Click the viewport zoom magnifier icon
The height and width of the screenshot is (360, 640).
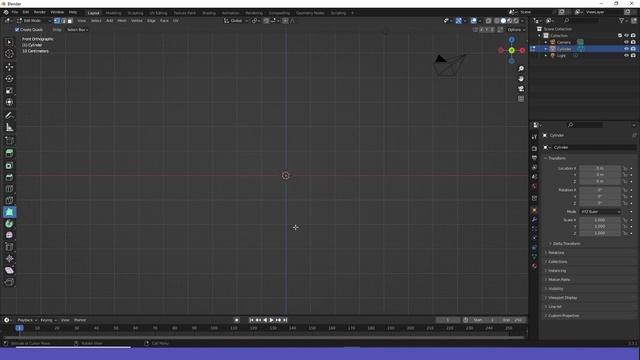point(521,69)
